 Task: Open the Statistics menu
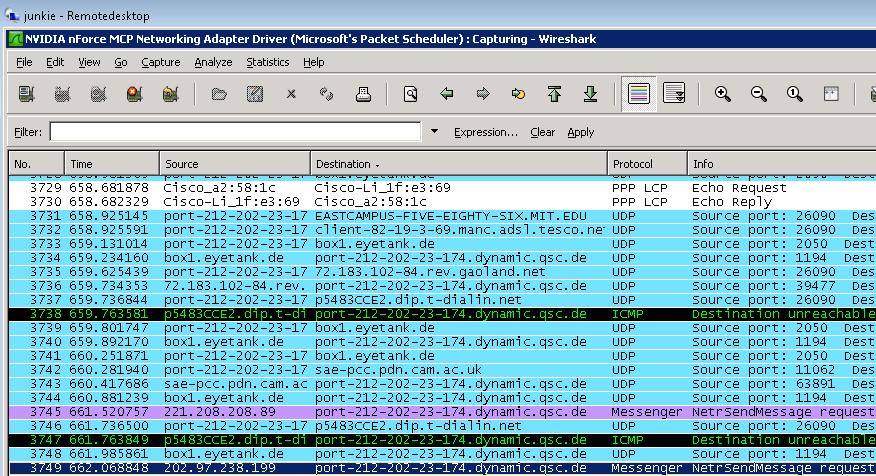click(x=268, y=62)
